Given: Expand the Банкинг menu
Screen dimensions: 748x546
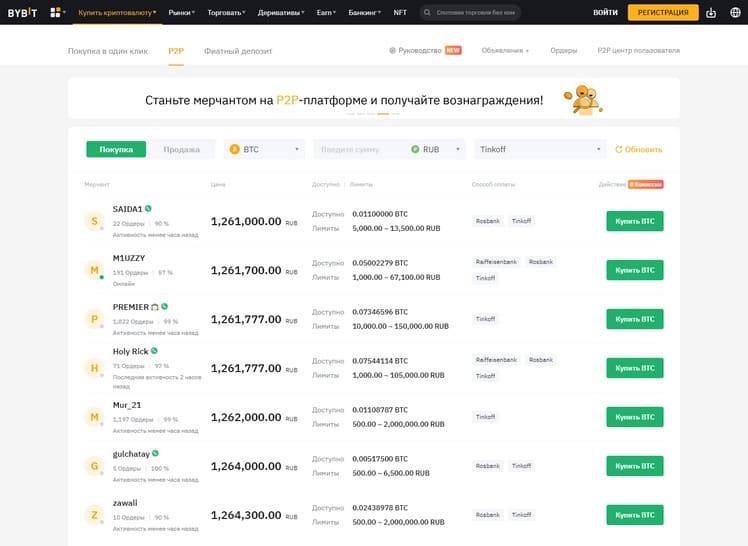Looking at the screenshot, I should (x=364, y=12).
